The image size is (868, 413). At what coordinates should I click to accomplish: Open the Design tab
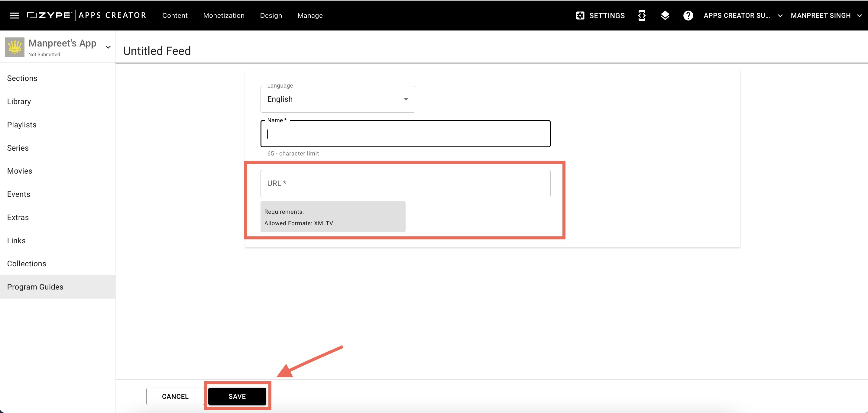[x=271, y=15]
